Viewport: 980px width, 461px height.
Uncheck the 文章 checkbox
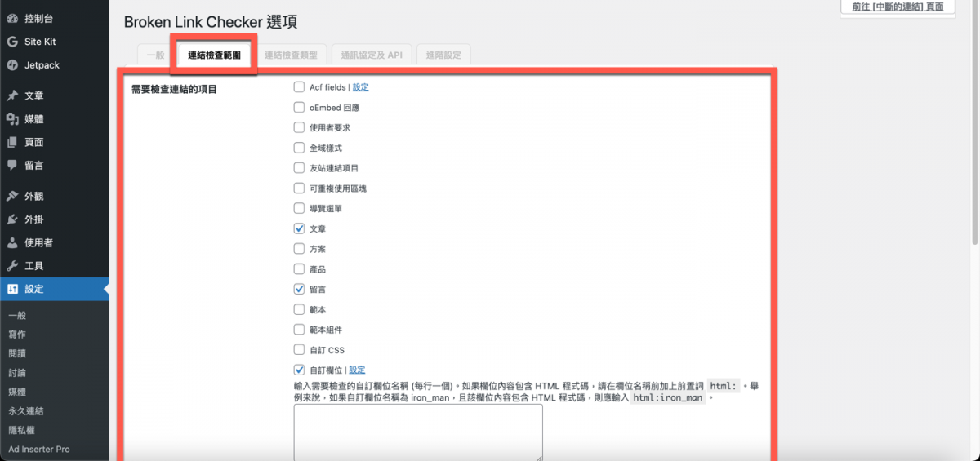pos(299,228)
